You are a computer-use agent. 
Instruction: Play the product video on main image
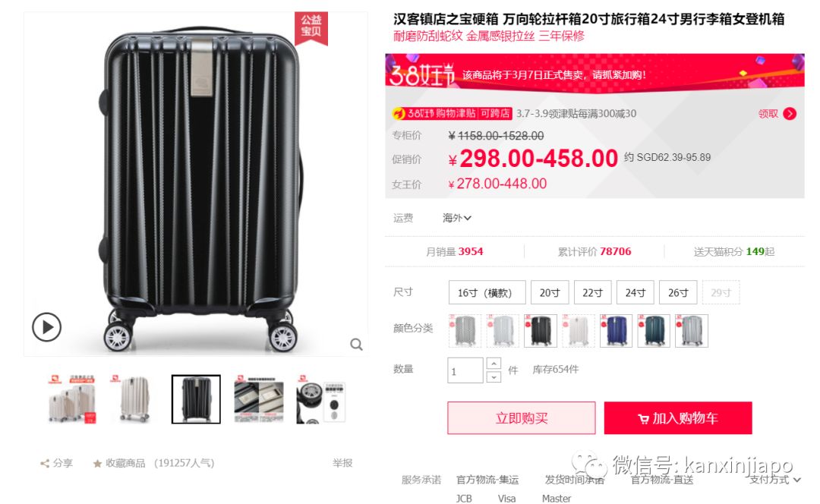coord(46,327)
